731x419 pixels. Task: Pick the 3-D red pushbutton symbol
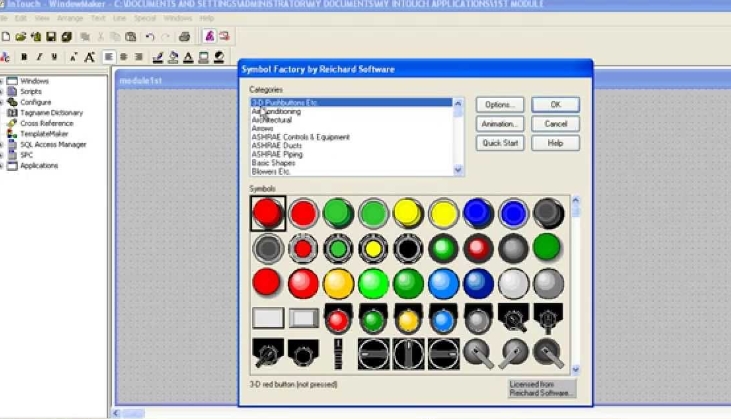coord(267,212)
